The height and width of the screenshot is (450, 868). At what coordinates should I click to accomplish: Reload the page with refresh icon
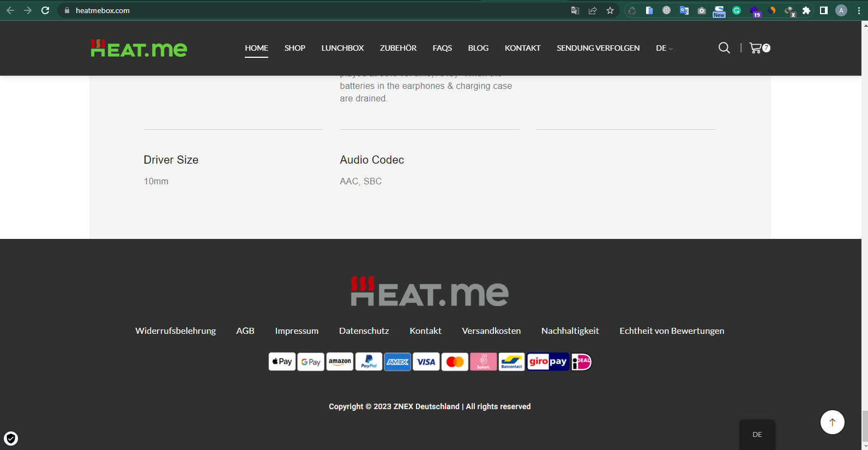coord(45,10)
